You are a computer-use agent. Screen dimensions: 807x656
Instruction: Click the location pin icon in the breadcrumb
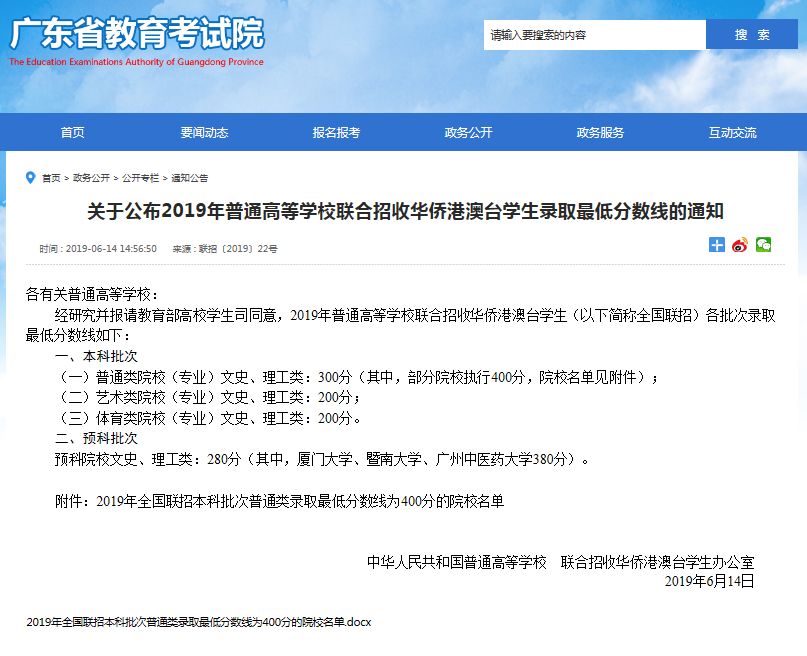coord(30,178)
